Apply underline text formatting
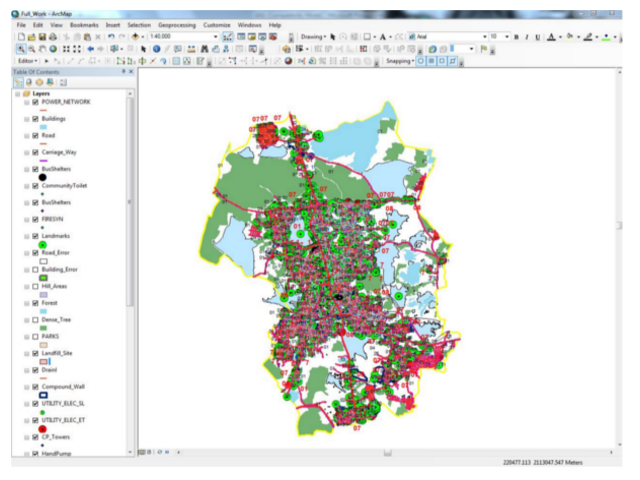 (538, 37)
